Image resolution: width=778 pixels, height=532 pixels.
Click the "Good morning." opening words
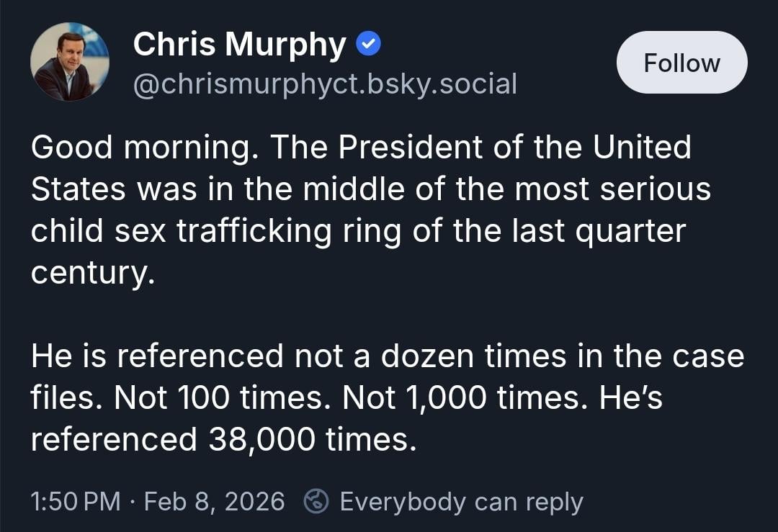(141, 148)
